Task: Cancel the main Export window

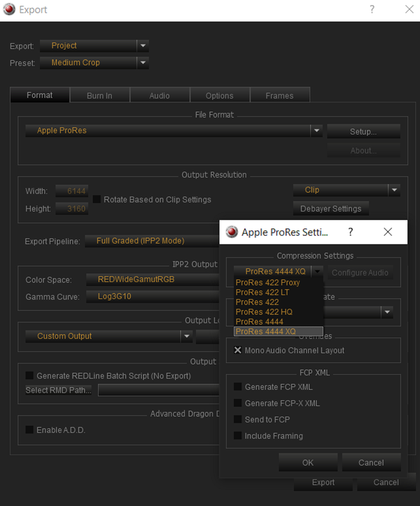Action: [386, 483]
